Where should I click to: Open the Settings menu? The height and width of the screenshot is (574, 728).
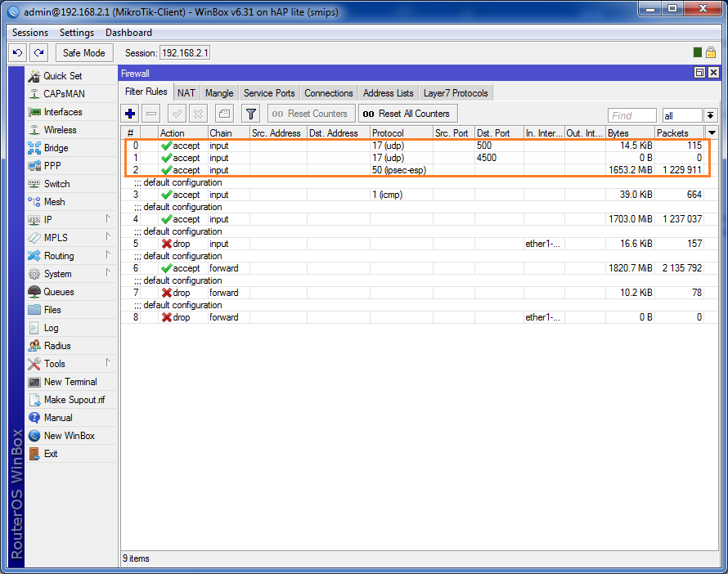point(77,33)
